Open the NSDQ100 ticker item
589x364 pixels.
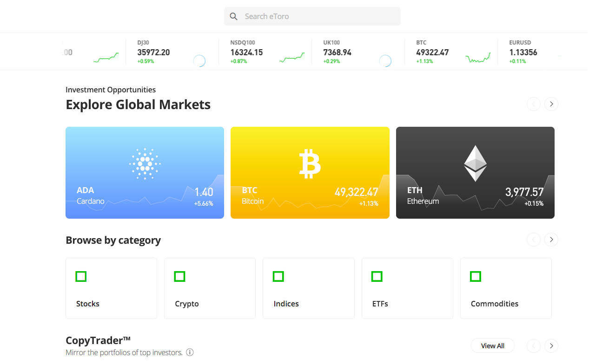(x=265, y=52)
